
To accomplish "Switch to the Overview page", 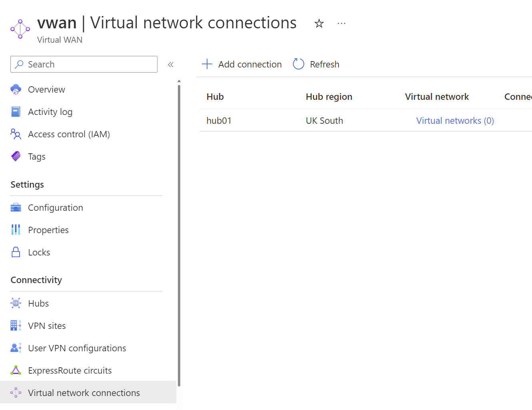I will click(46, 89).
